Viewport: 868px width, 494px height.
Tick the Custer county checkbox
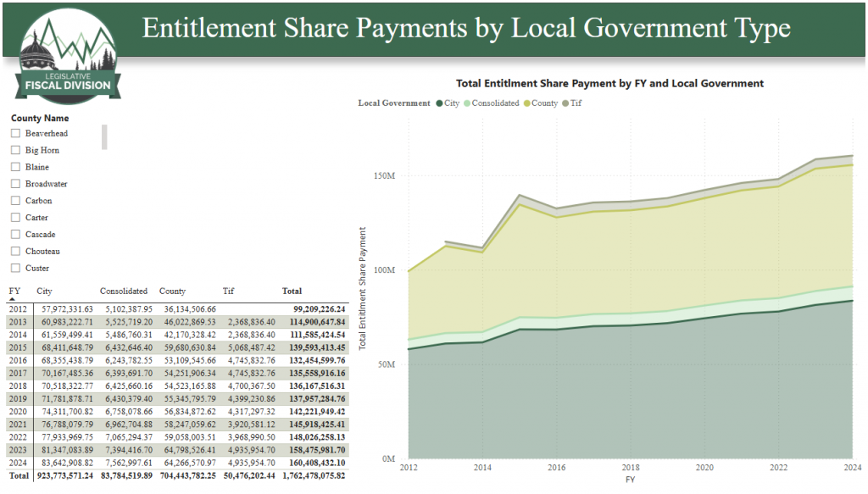coord(14,269)
